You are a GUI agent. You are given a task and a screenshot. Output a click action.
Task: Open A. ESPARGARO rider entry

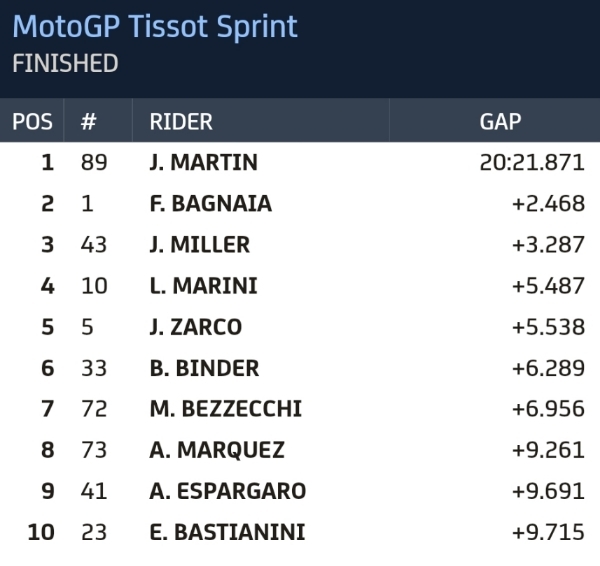[x=227, y=491]
